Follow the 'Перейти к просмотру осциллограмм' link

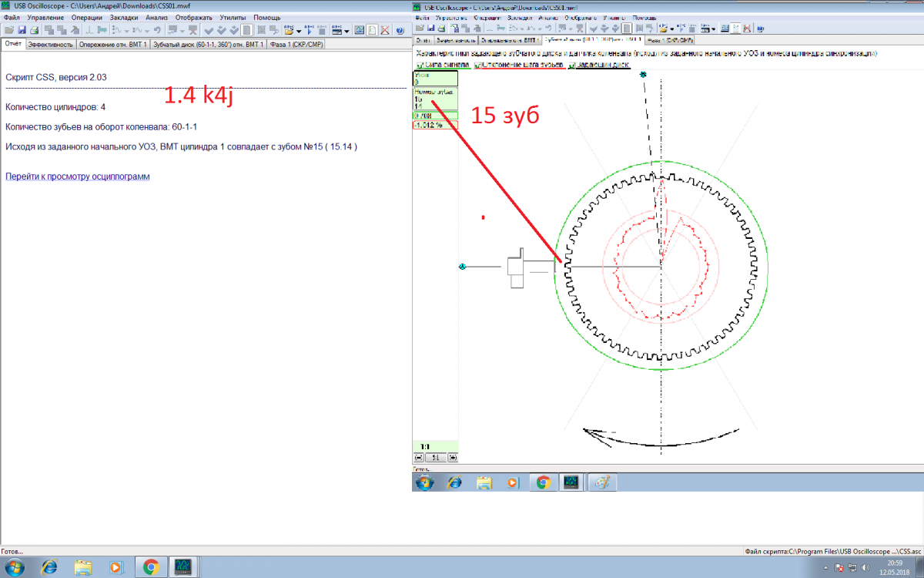[x=78, y=176]
